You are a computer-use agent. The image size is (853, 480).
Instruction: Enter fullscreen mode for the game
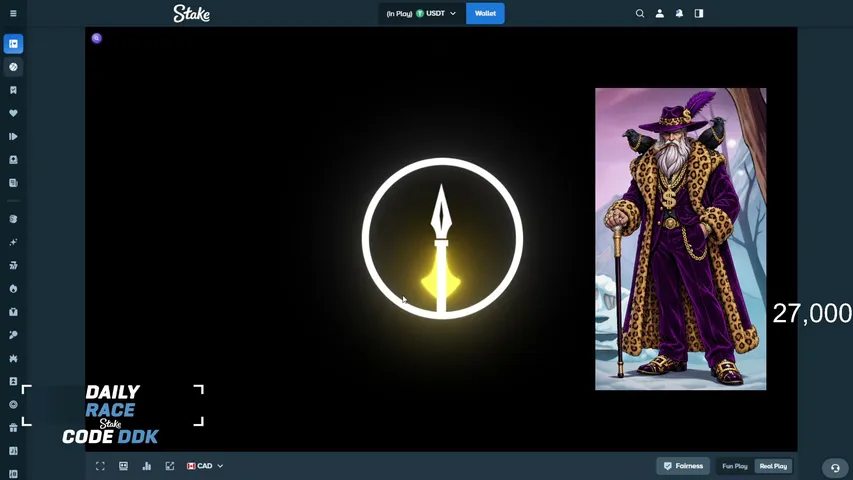pyautogui.click(x=100, y=466)
